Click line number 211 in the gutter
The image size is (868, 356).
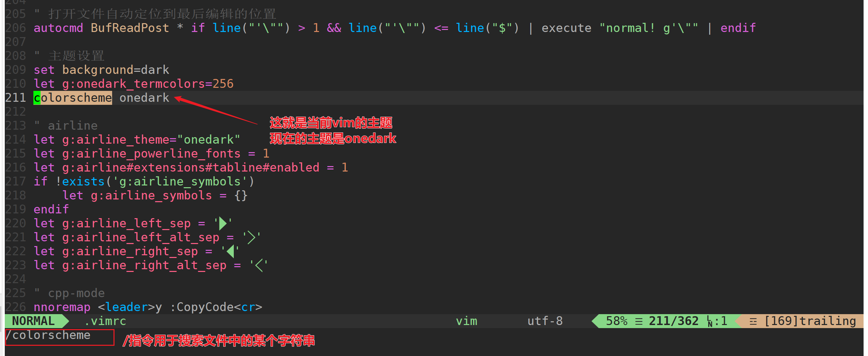click(x=16, y=98)
